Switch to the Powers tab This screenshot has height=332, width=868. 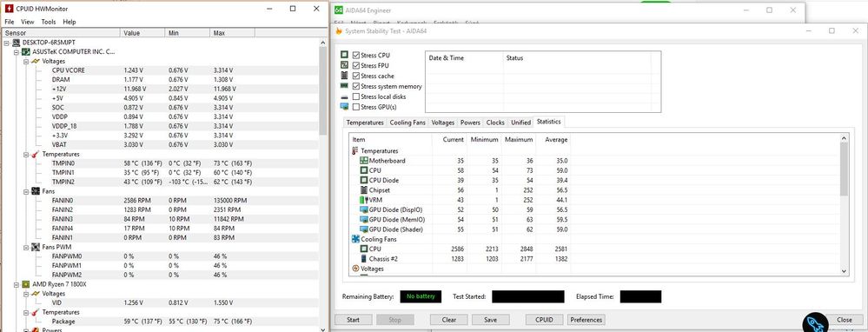click(x=470, y=123)
